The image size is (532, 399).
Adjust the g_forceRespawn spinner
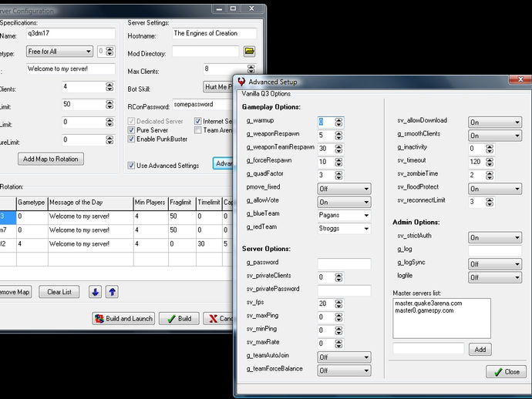coord(338,162)
